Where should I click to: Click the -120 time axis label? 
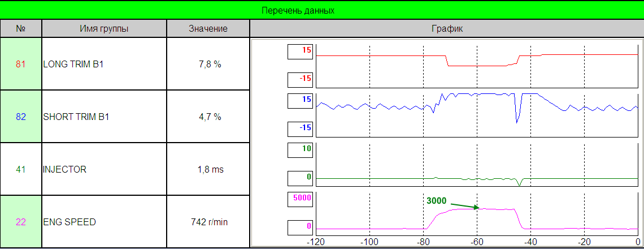click(x=316, y=242)
